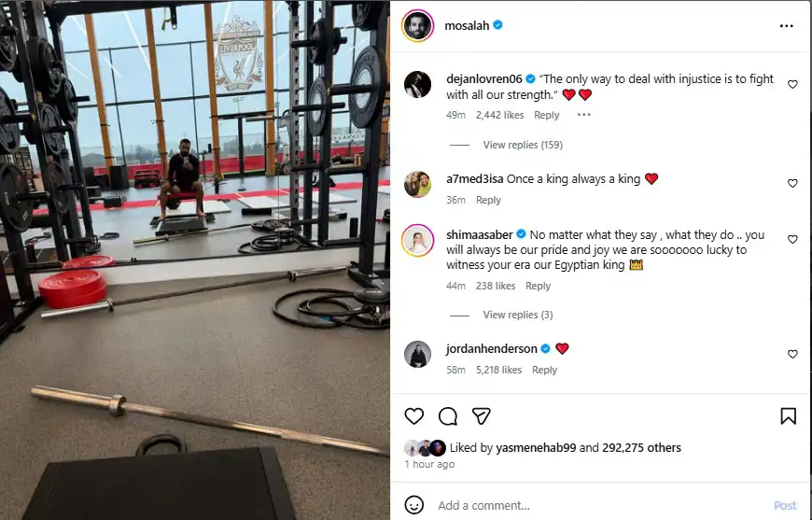The image size is (812, 520).
Task: Open emoji picker in comment box
Action: coord(413,505)
